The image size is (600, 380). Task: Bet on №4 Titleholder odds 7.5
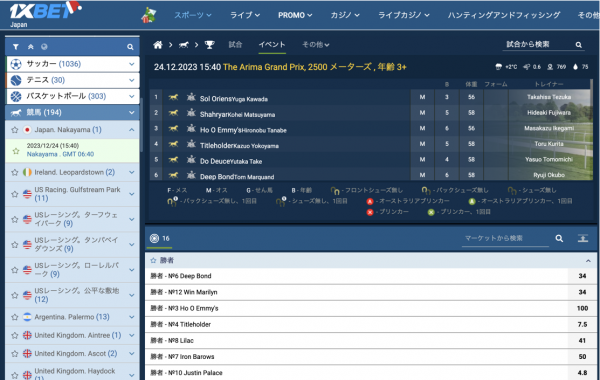[582, 324]
